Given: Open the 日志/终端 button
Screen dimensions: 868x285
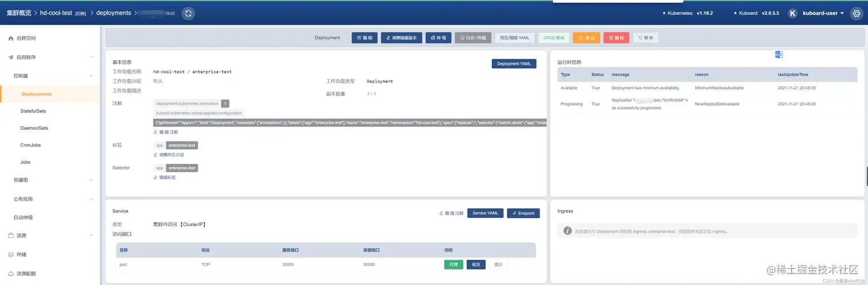Looking at the screenshot, I should (473, 38).
